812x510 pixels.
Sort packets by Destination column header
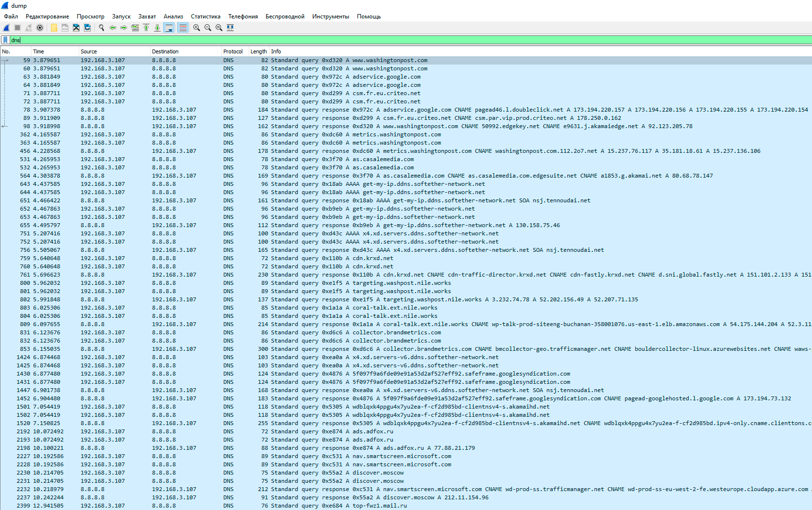165,51
